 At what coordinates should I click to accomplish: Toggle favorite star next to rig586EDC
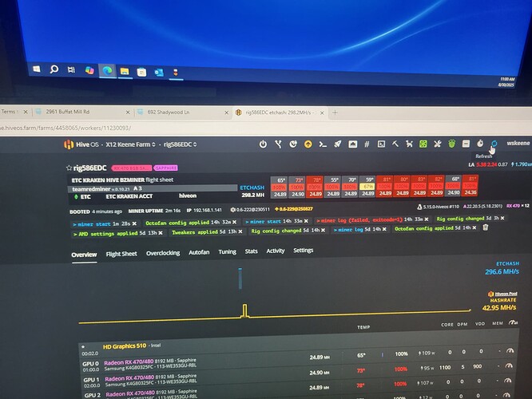coord(69,168)
